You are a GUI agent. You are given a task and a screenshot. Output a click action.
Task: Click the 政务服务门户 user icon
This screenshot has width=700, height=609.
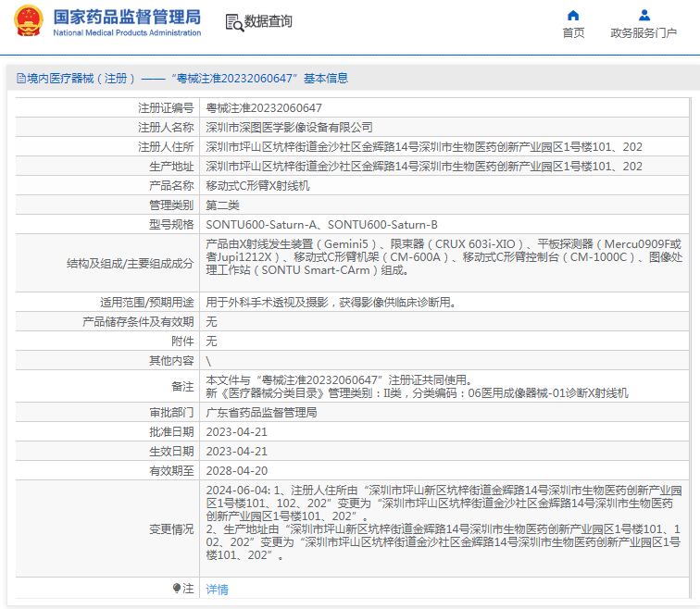tap(644, 16)
